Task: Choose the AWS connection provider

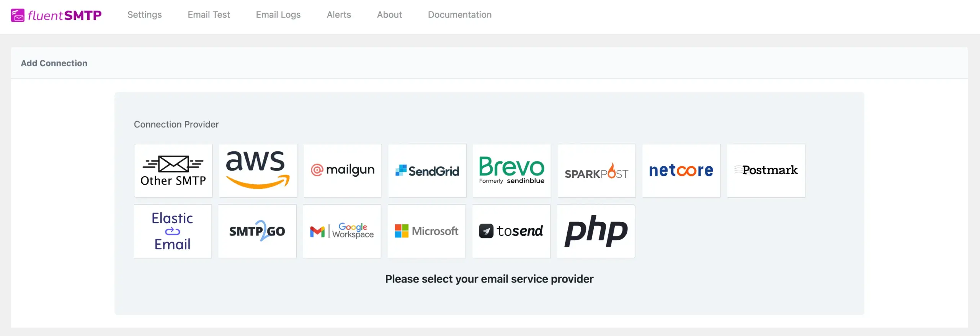Action: (258, 170)
